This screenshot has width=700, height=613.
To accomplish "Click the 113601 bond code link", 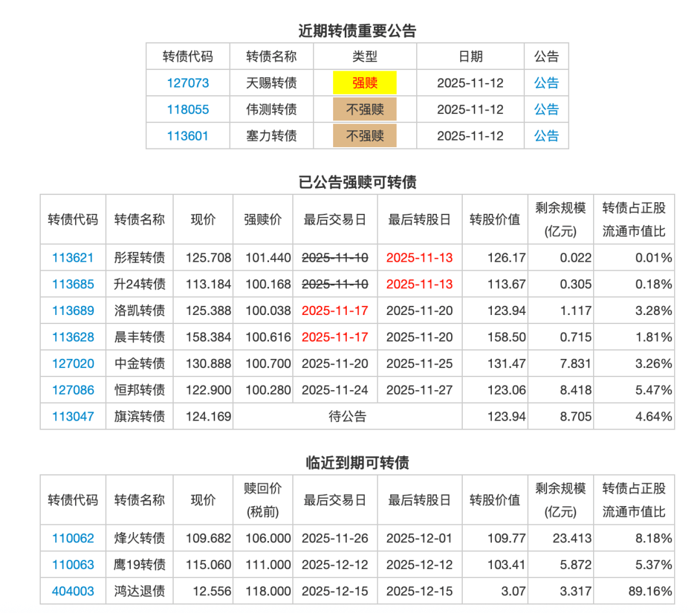I will pyautogui.click(x=187, y=136).
